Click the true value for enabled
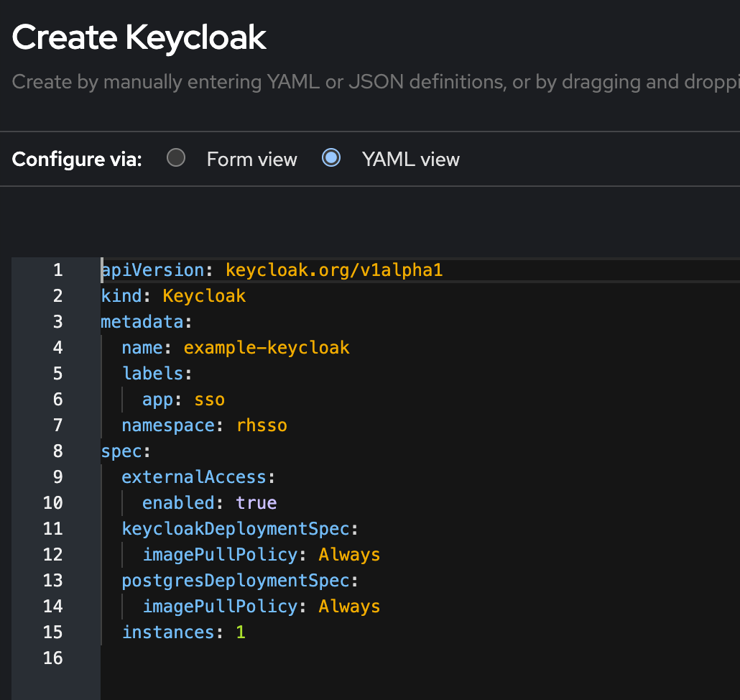 (x=256, y=503)
